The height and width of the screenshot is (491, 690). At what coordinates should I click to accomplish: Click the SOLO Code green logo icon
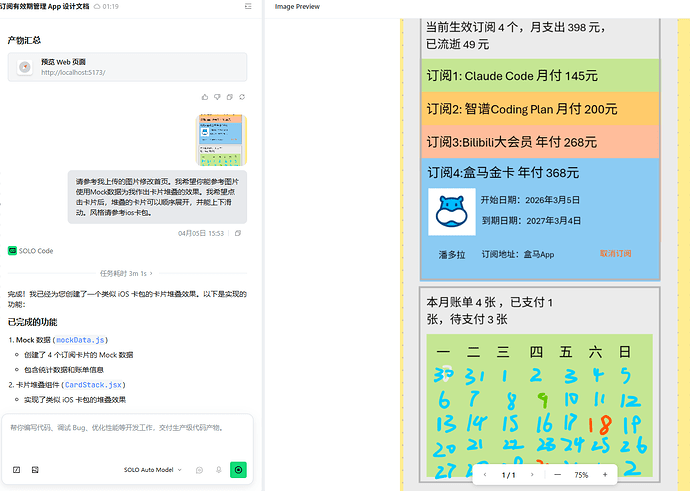[x=12, y=251]
